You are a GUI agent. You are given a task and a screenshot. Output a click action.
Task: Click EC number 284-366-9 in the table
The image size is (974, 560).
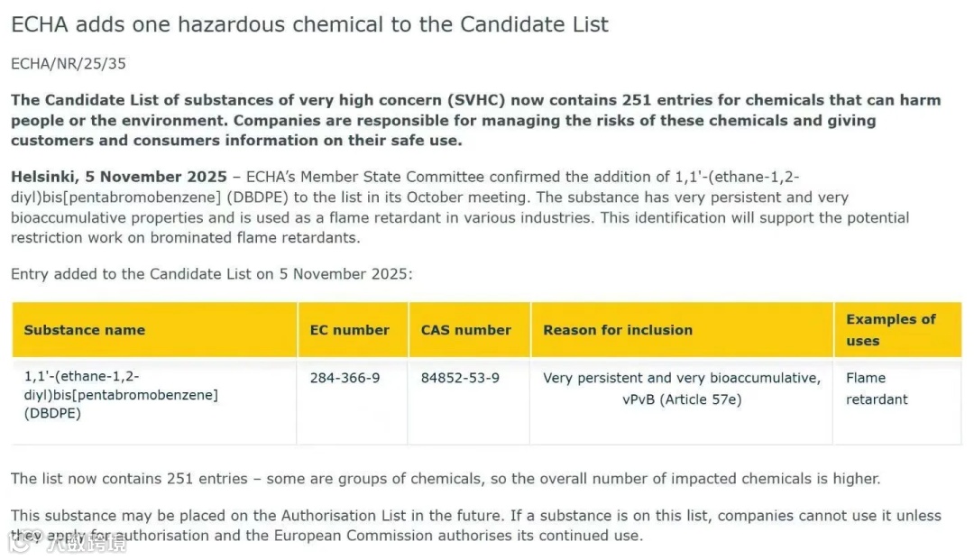click(345, 378)
